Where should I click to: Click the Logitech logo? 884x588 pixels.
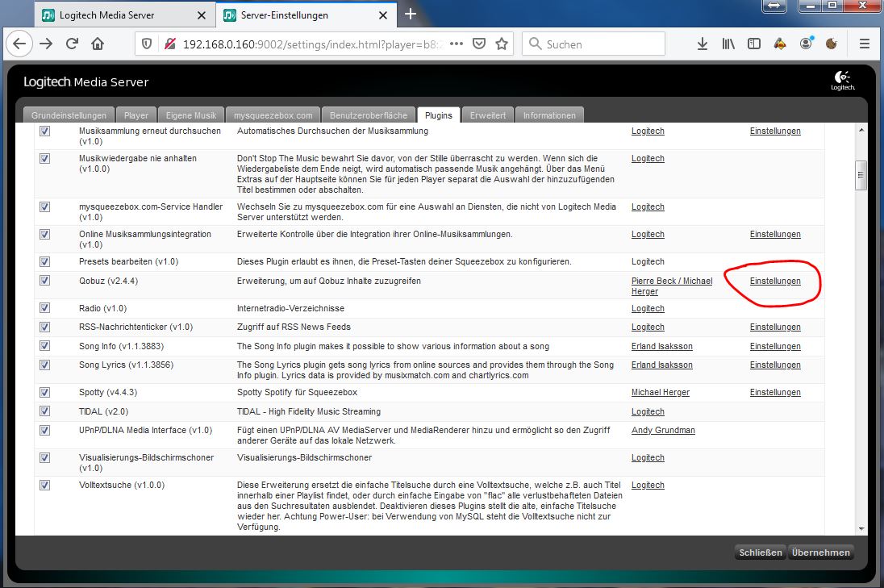(x=843, y=81)
